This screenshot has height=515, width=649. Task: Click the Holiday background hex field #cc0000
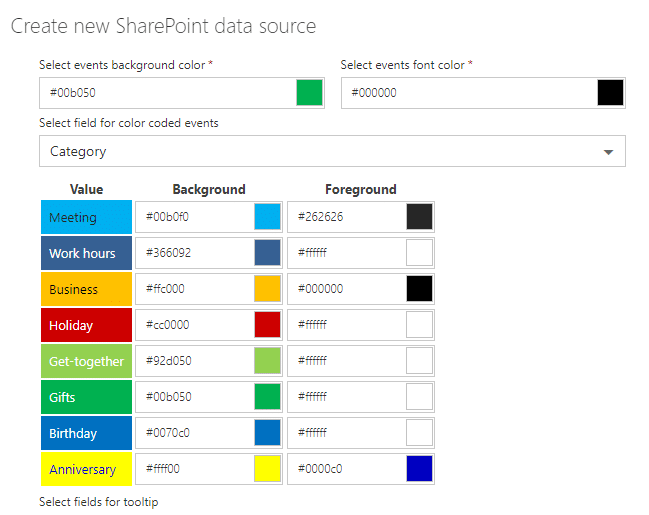(x=195, y=325)
